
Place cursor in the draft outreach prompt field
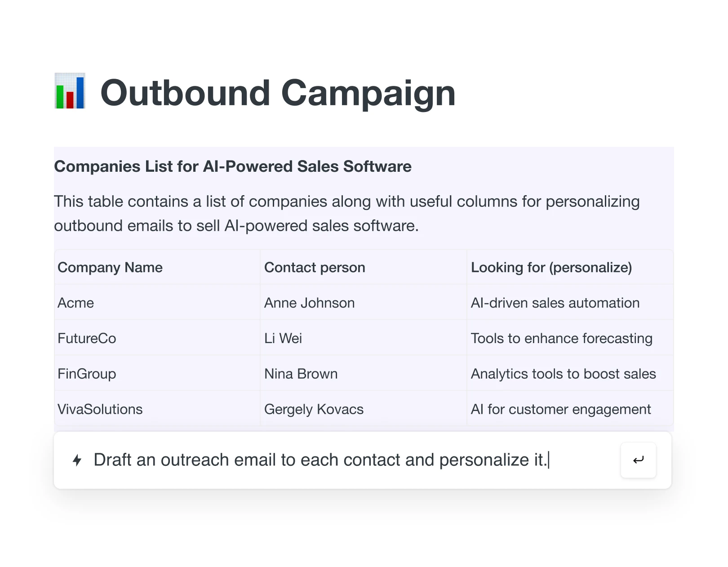(322, 460)
